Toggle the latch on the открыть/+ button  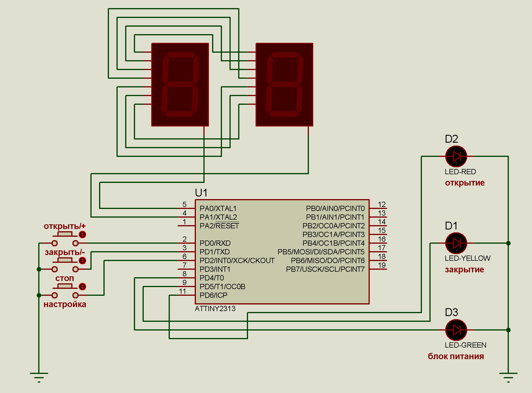click(83, 234)
